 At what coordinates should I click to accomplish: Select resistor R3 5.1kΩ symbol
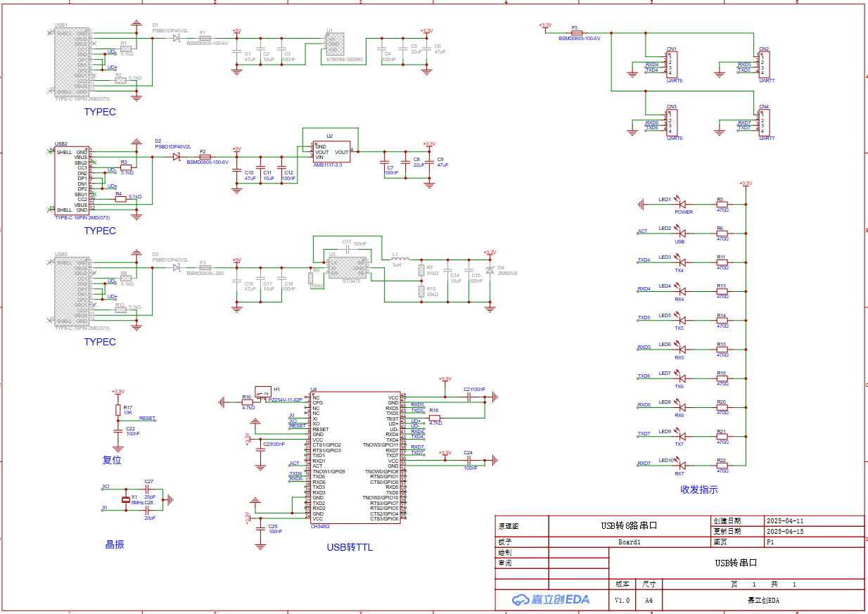pos(125,167)
